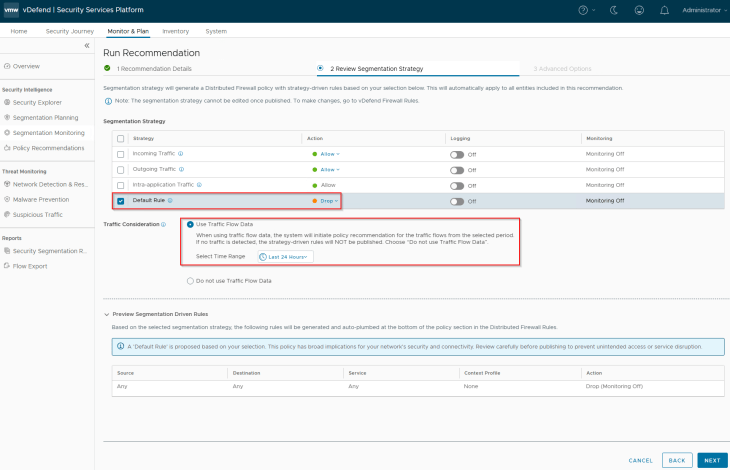730x470 pixels.
Task: Collapse the left navigation sidebar
Action: (x=87, y=46)
